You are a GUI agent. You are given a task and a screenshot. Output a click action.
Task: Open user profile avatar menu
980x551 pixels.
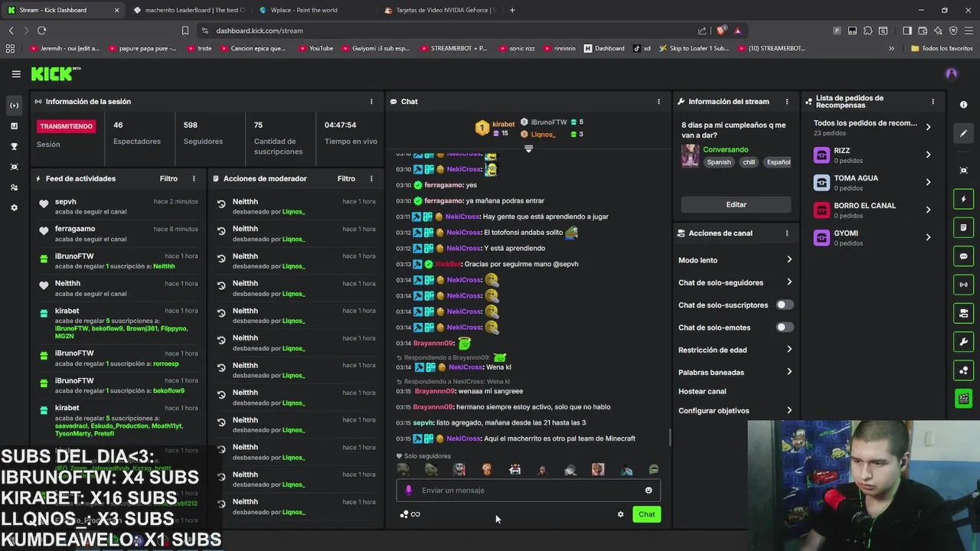[952, 73]
